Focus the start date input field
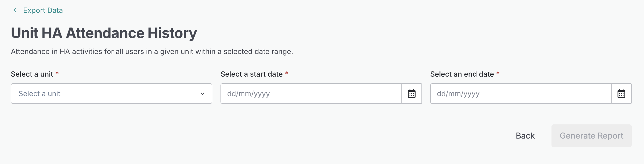Screen dimensions: 644x164 click(x=311, y=94)
